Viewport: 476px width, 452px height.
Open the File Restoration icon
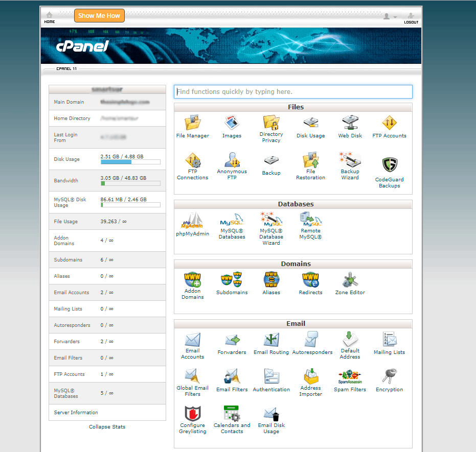coord(310,160)
